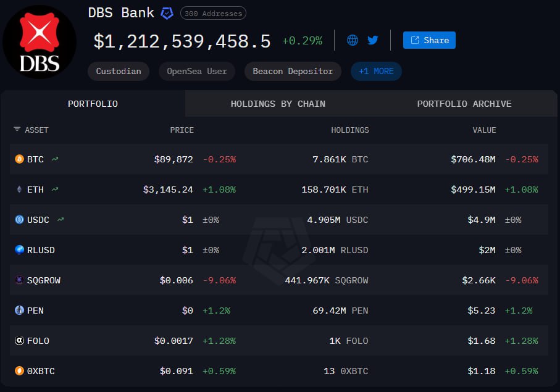The height and width of the screenshot is (392, 560).
Task: Open the Asset column filter icon
Action: point(17,130)
